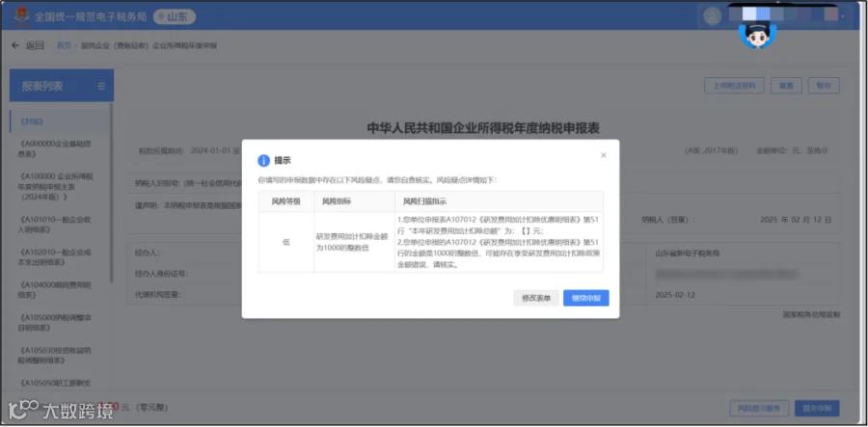The height and width of the screenshot is (427, 868).
Task: Click the 暂存 button
Action: click(824, 86)
